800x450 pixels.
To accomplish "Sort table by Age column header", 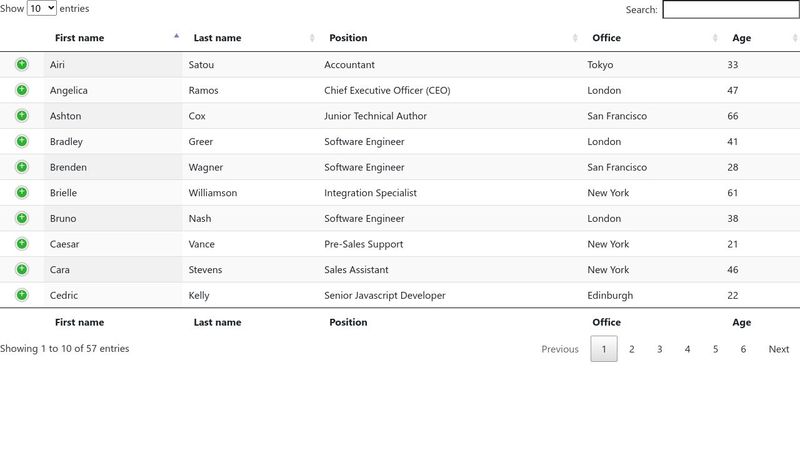I will [741, 38].
